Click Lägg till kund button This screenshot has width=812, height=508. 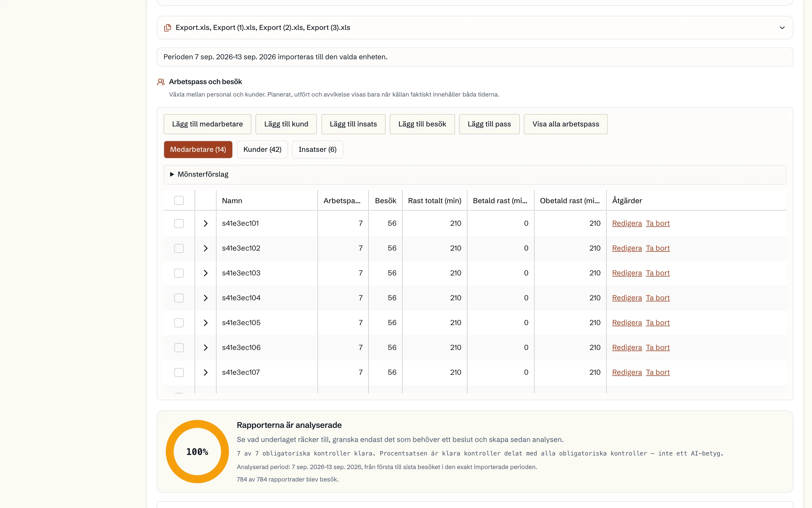[x=286, y=124]
